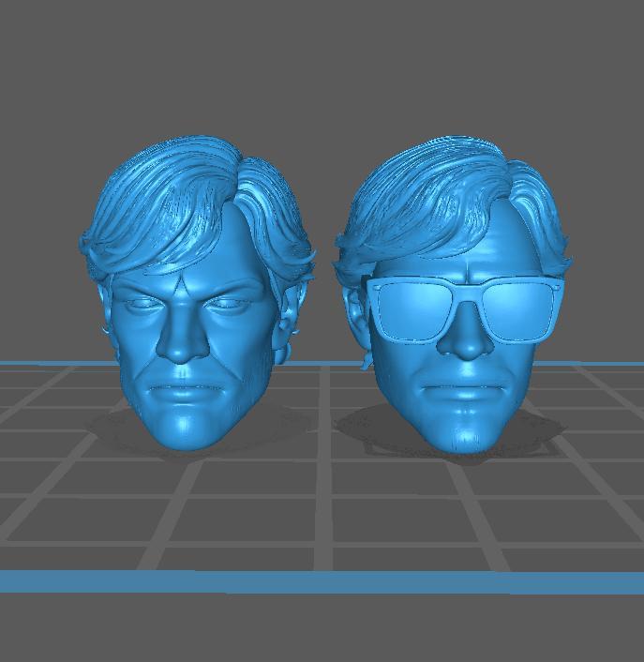644x662 pixels.
Task: Select the head model wearing sunglasses
Action: pyautogui.click(x=454, y=294)
